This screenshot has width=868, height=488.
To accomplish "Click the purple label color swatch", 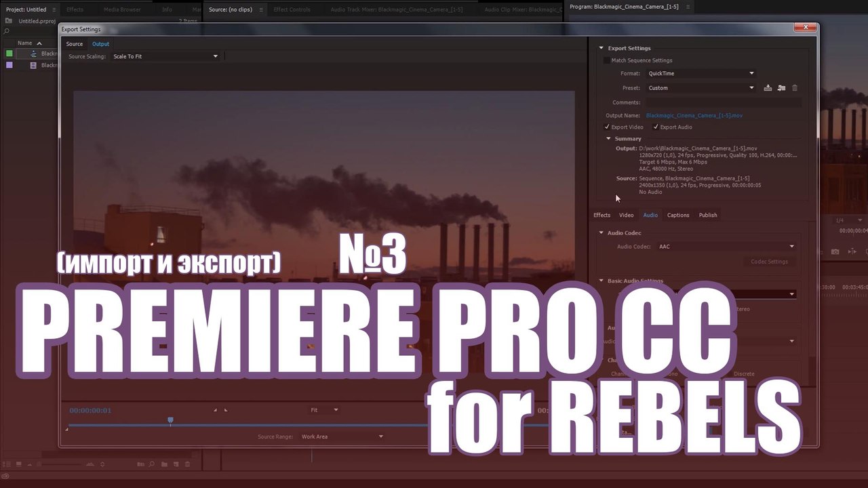I will [9, 65].
